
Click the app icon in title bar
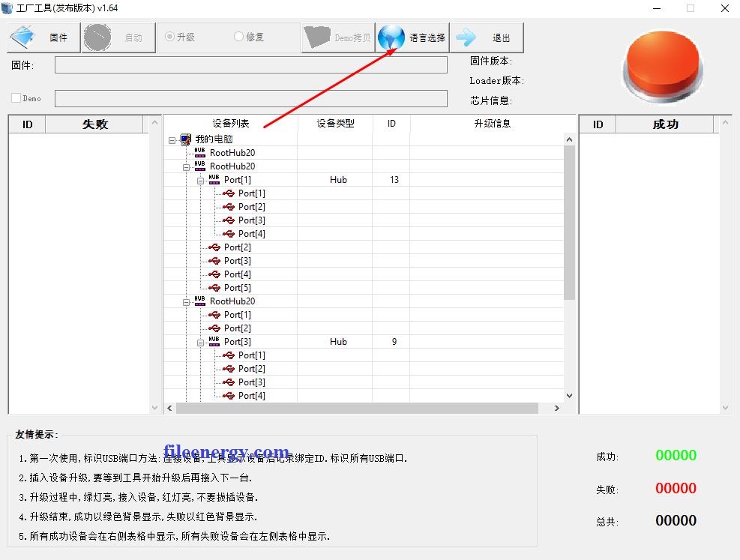(x=7, y=8)
